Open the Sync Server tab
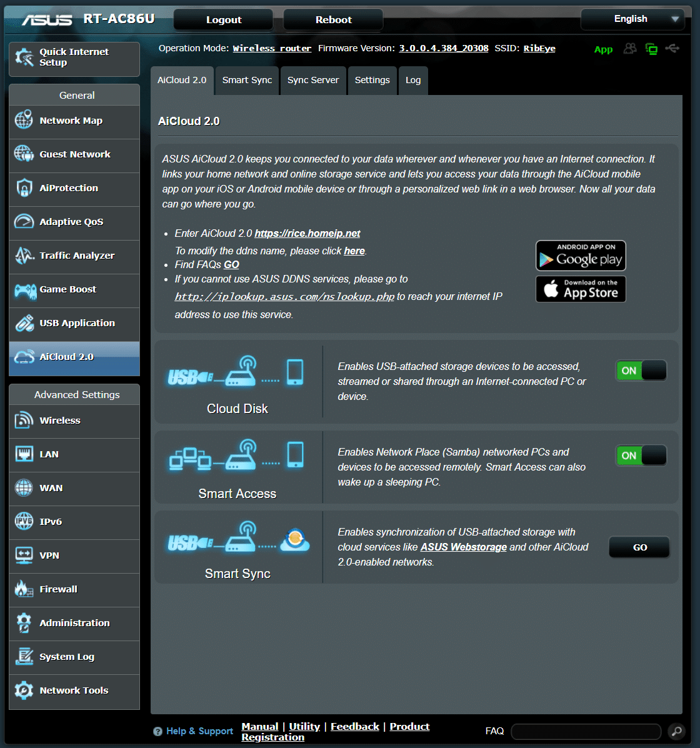The image size is (700, 748). click(313, 80)
